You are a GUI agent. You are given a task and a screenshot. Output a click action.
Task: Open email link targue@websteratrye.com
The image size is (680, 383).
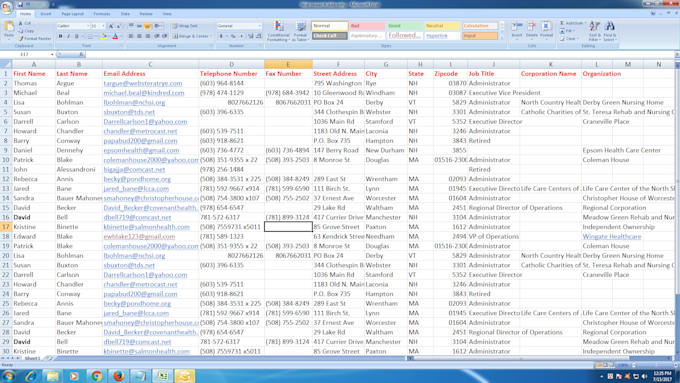(x=143, y=83)
